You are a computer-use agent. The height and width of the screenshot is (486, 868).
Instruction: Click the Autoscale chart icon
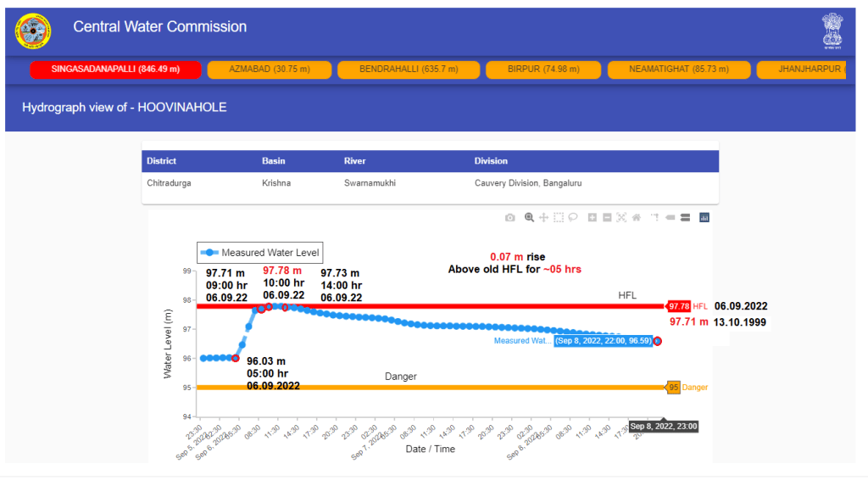tap(621, 218)
